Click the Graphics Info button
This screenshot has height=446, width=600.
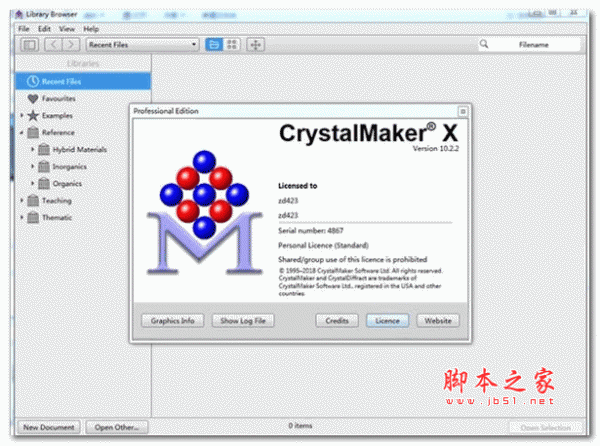[x=173, y=321]
